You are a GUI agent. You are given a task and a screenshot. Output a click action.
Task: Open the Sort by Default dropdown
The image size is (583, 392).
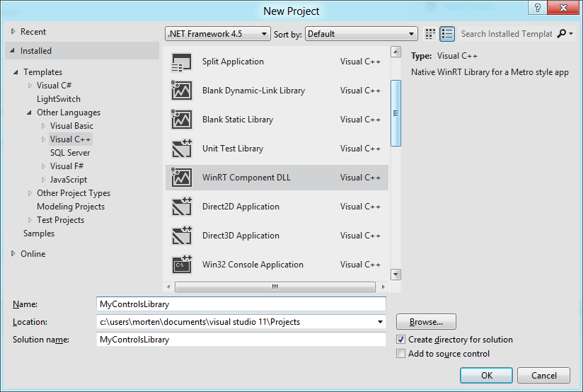[x=361, y=34]
